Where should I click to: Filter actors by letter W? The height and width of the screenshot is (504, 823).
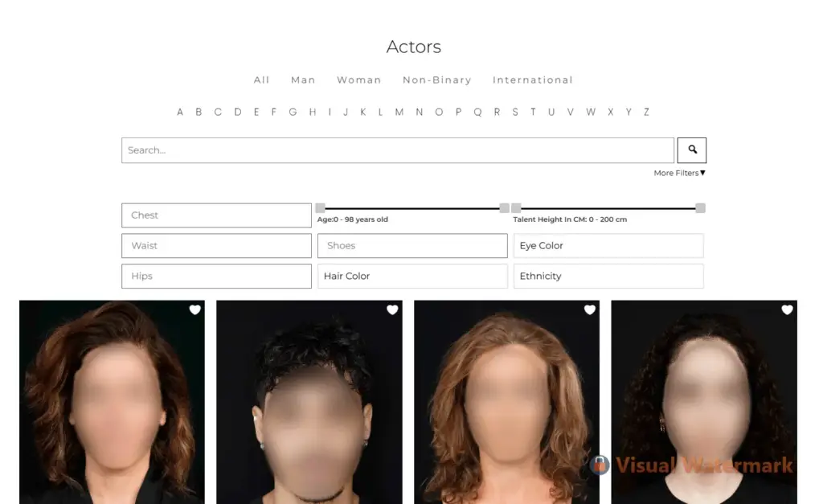coord(591,112)
